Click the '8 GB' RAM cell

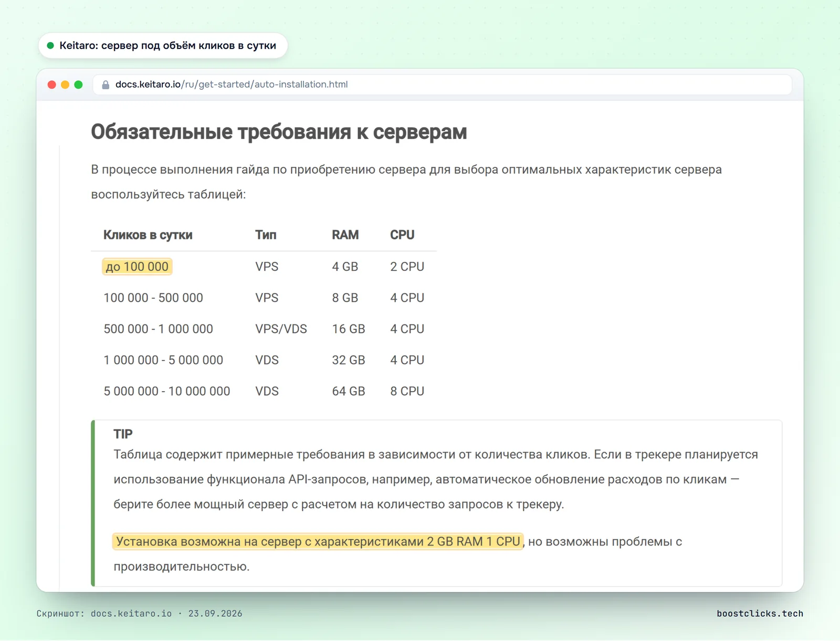pyautogui.click(x=345, y=298)
